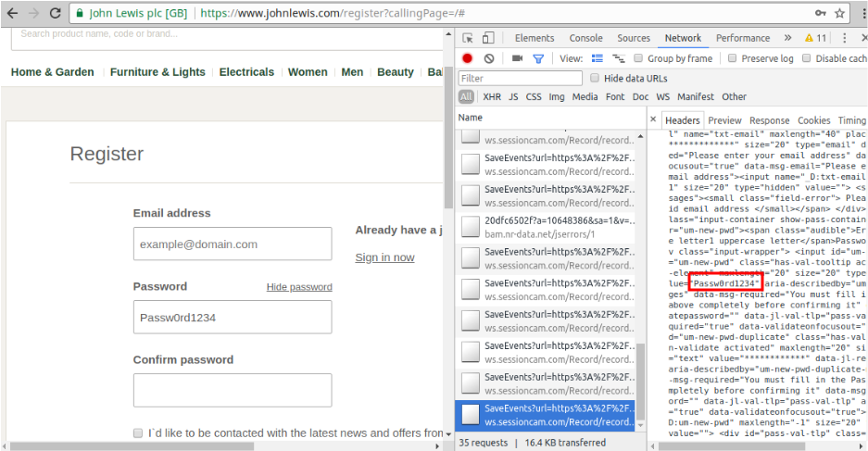Viewport: 868px width, 451px height.
Task: Tick the Disable cache checkbox
Action: (807, 58)
